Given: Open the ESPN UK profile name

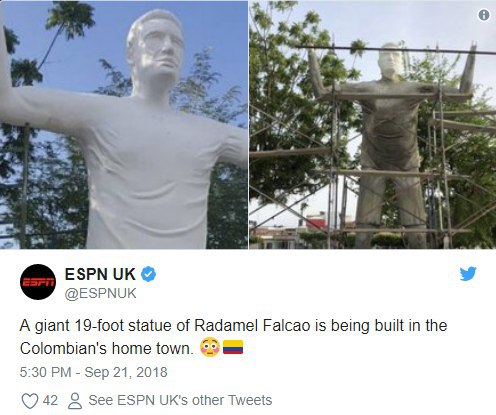Looking at the screenshot, I should tap(100, 274).
